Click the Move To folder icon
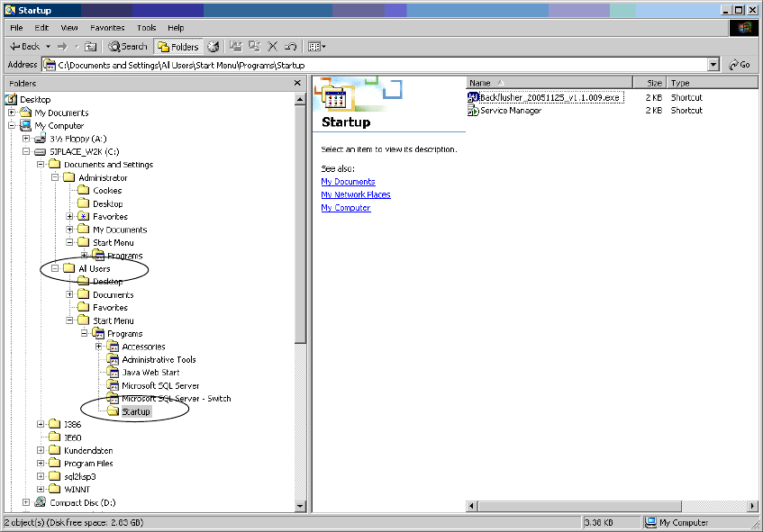The height and width of the screenshot is (532, 763). (236, 47)
